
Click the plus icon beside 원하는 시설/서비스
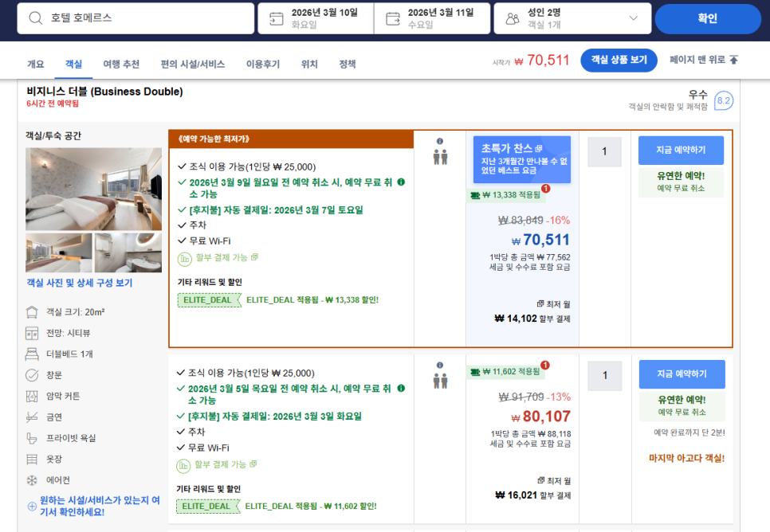coord(32,507)
